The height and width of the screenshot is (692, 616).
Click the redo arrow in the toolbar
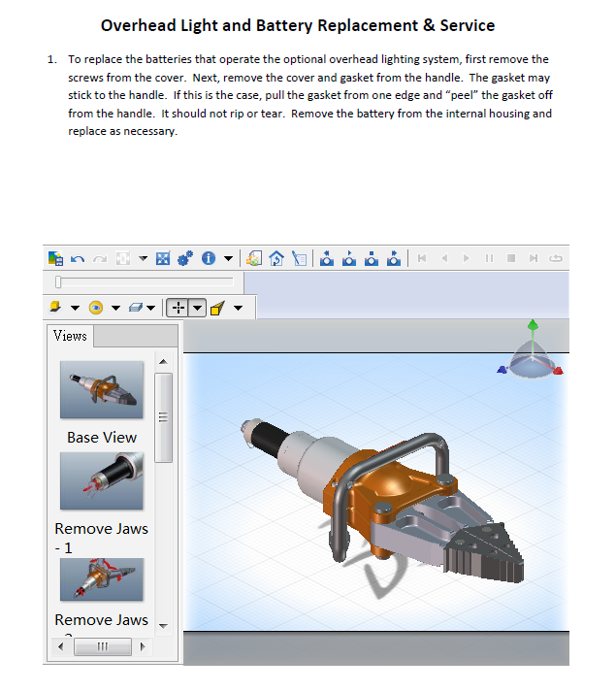click(x=98, y=259)
